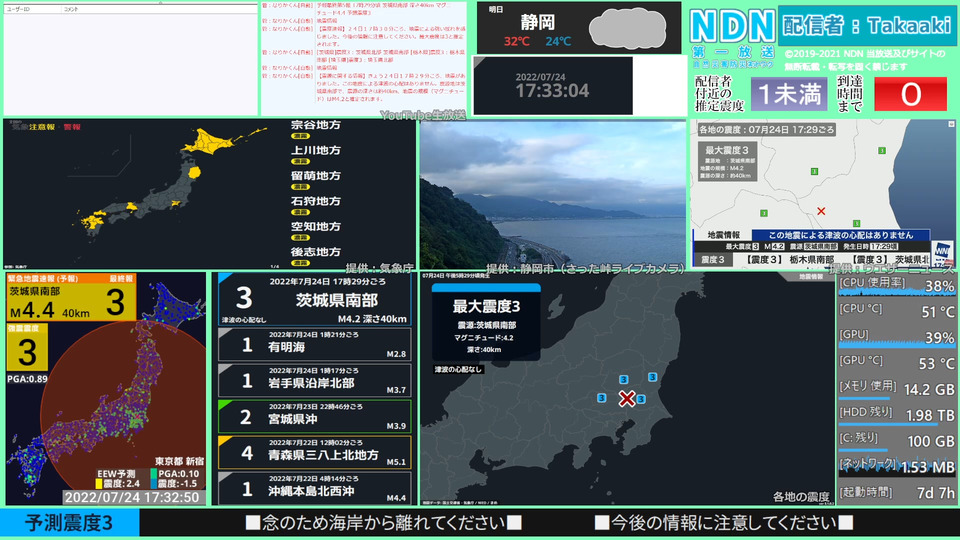Click the 最大震度3 info card on the dark map
Screen dimensions: 960x540
(x=486, y=322)
